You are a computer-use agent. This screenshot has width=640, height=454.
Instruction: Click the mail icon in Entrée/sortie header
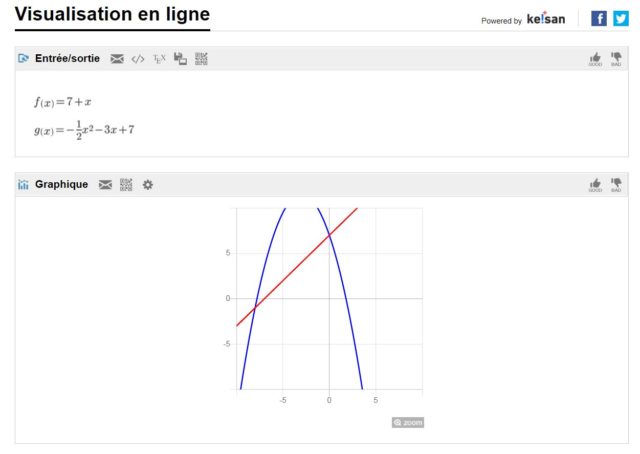click(117, 59)
